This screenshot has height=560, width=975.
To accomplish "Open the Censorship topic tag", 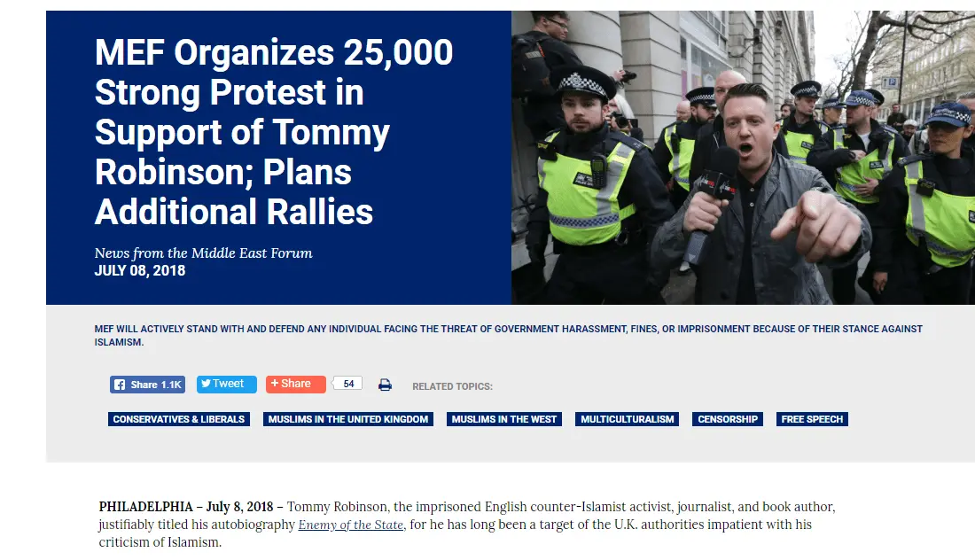I will (x=728, y=419).
